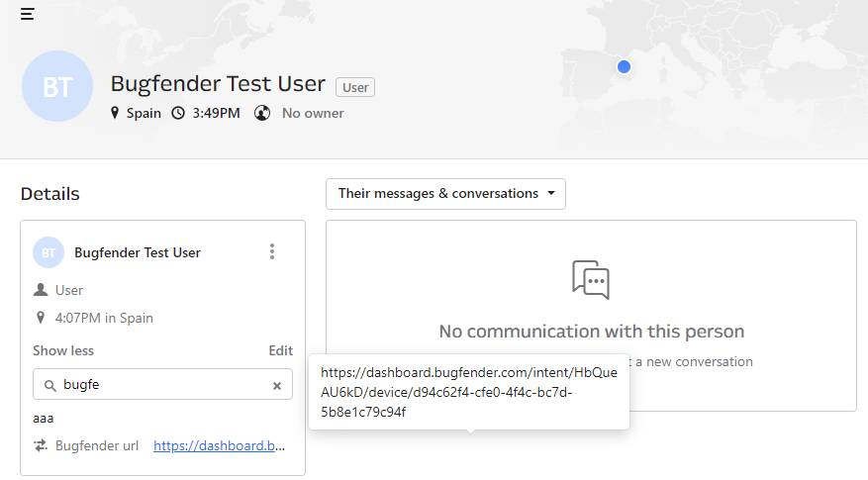This screenshot has height=480, width=868.
Task: Click the owner globe icon
Action: pos(262,113)
